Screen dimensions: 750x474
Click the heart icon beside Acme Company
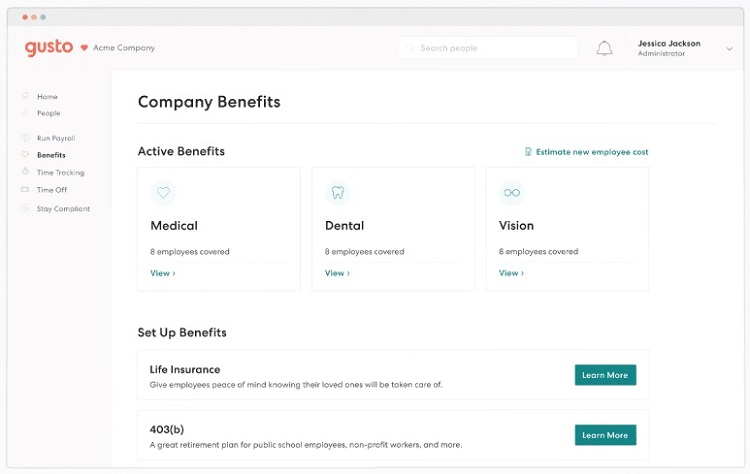[x=84, y=47]
